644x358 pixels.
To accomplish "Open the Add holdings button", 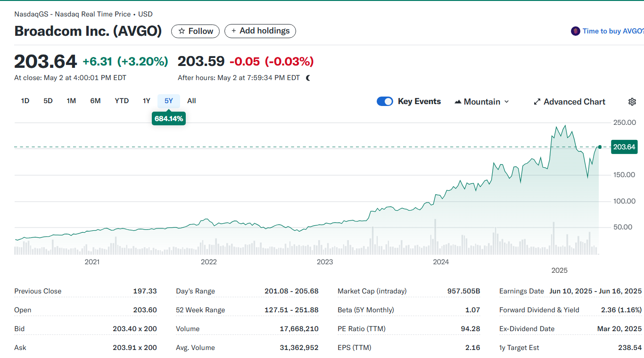I will coord(260,31).
